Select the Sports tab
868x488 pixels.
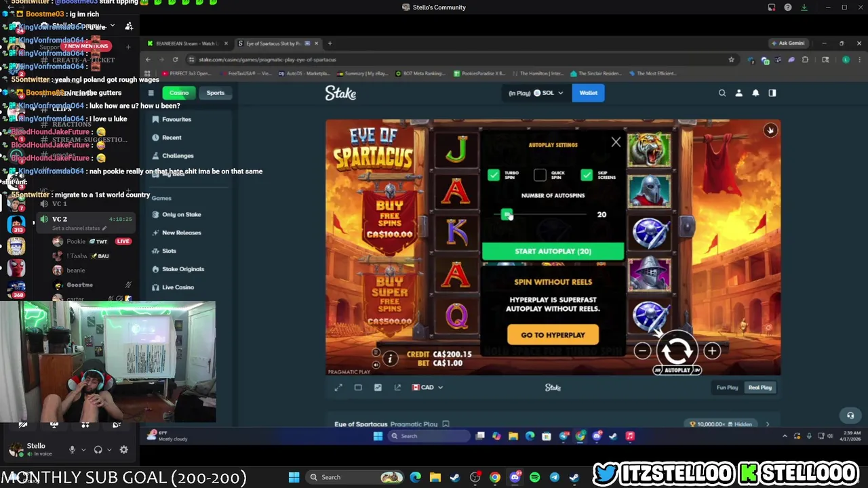click(x=216, y=93)
